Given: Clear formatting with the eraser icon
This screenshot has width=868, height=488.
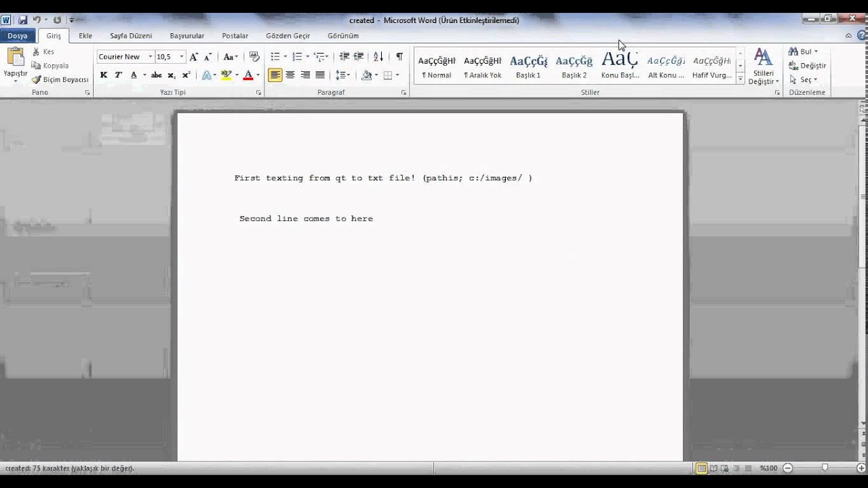Looking at the screenshot, I should (x=254, y=57).
